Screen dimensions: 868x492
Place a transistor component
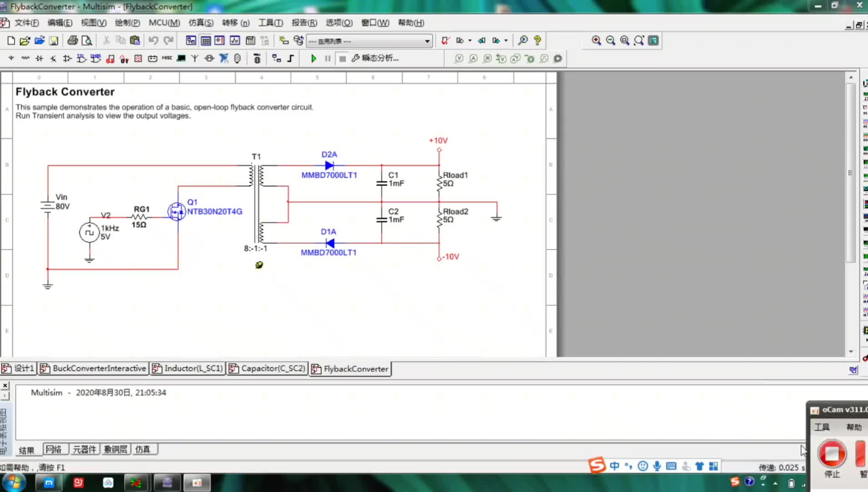53,58
